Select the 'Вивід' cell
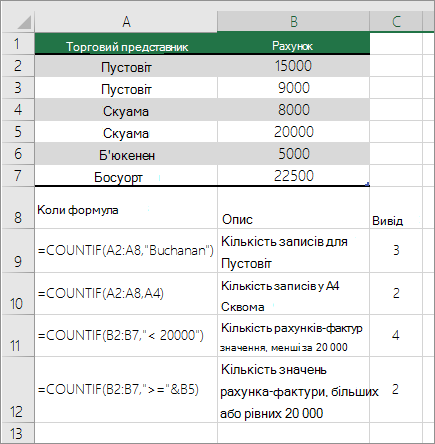The height and width of the screenshot is (444, 435). [396, 207]
